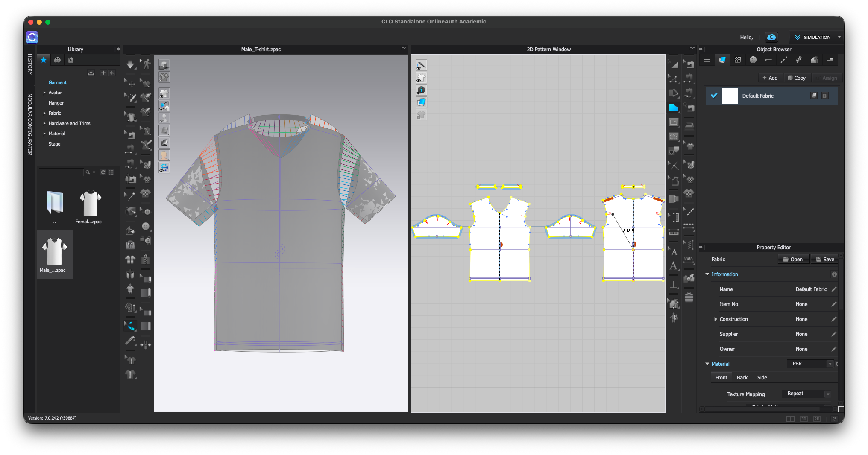Toggle Show Garment in 3D window
Image resolution: width=868 pixels, height=455 pixels.
[x=164, y=93]
